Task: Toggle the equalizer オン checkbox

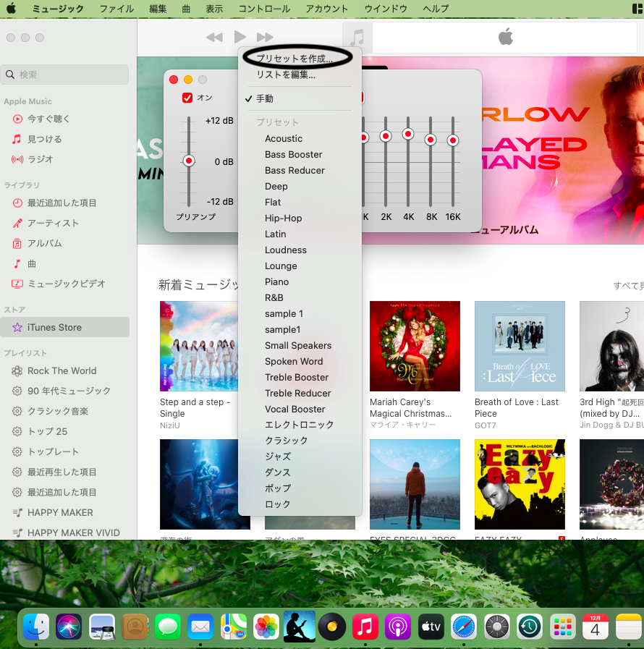Action: point(187,98)
